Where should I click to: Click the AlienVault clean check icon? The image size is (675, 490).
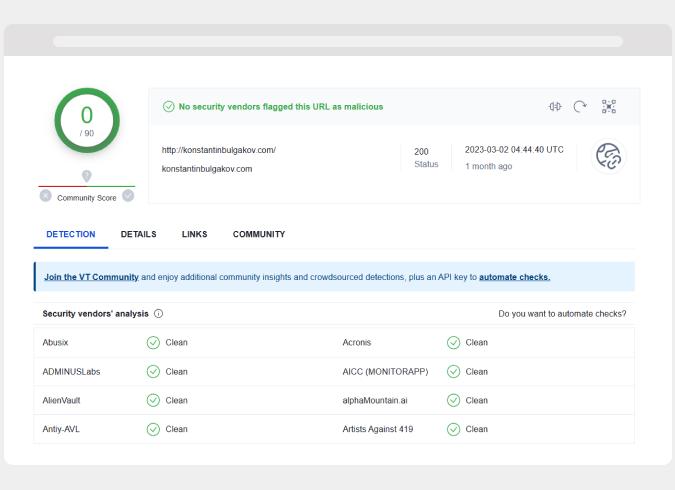point(153,400)
